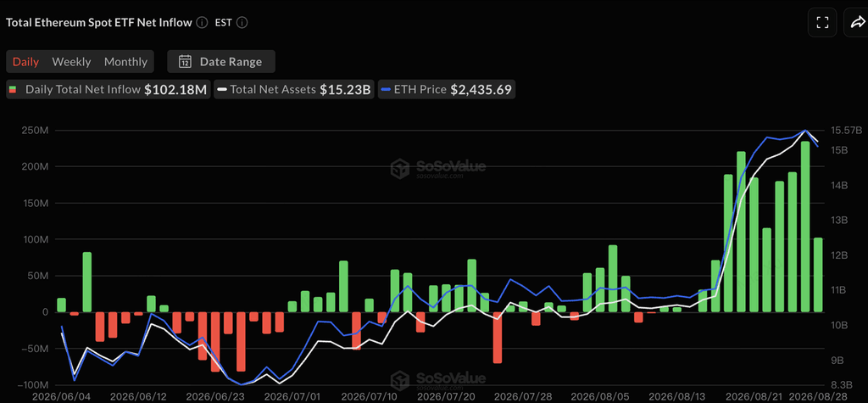Switch to the Monthly tab

click(125, 62)
